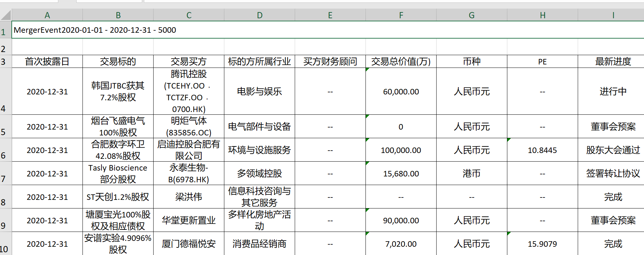The width and height of the screenshot is (644, 255).
Task: Select column F header
Action: [401, 15]
